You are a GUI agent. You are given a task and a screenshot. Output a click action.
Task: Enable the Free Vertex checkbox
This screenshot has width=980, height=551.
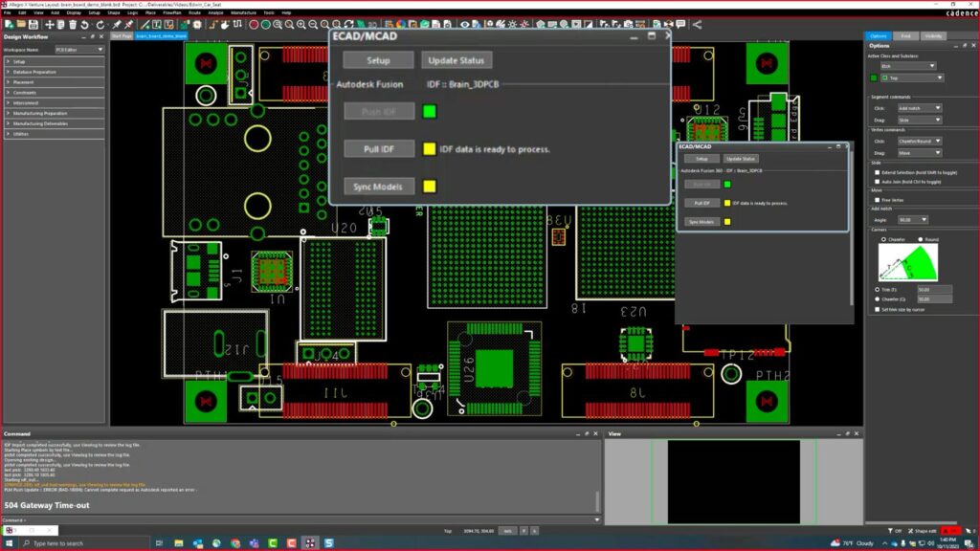(878, 200)
